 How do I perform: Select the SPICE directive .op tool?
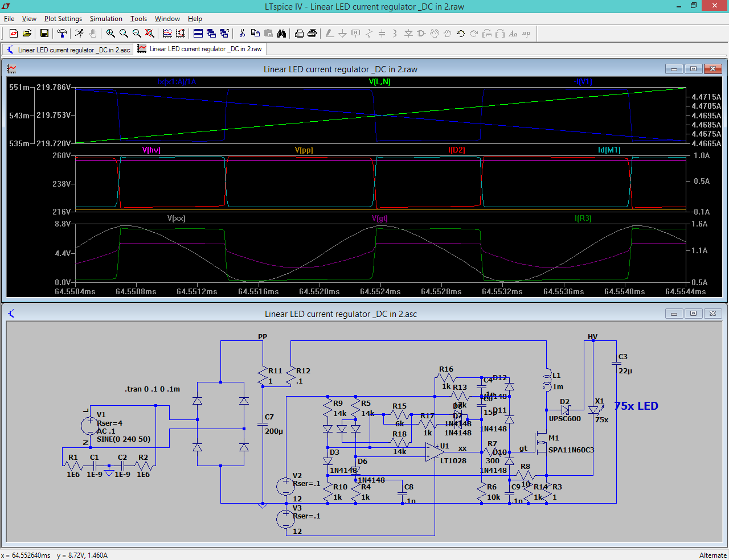click(x=526, y=34)
